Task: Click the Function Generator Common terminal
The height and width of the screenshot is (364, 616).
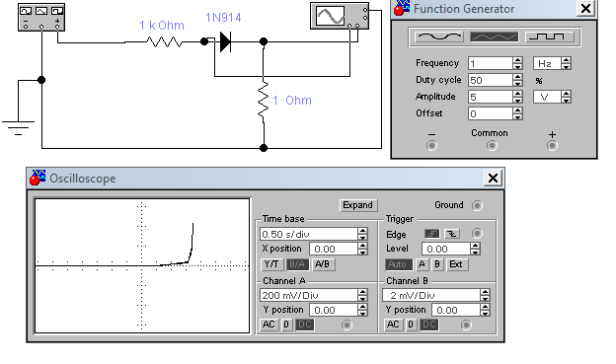Action: click(x=492, y=146)
